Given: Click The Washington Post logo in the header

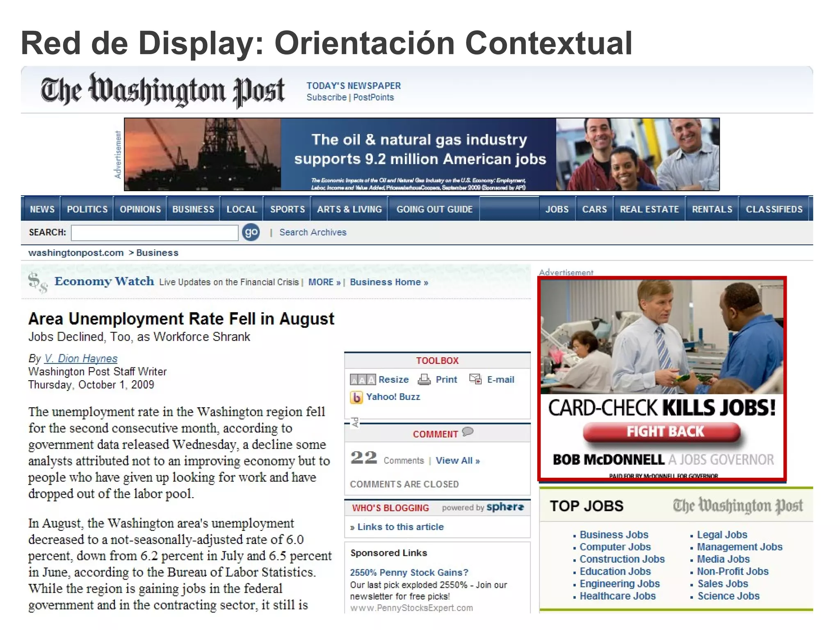Looking at the screenshot, I should tap(162, 90).
